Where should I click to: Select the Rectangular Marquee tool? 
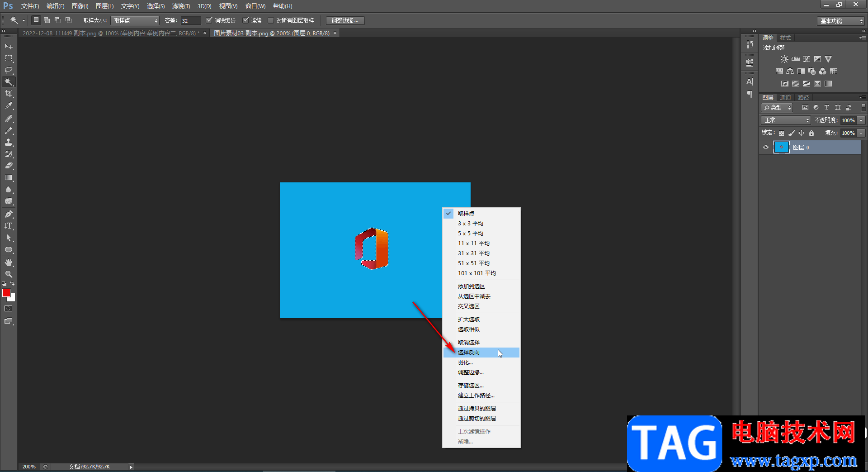coord(9,58)
